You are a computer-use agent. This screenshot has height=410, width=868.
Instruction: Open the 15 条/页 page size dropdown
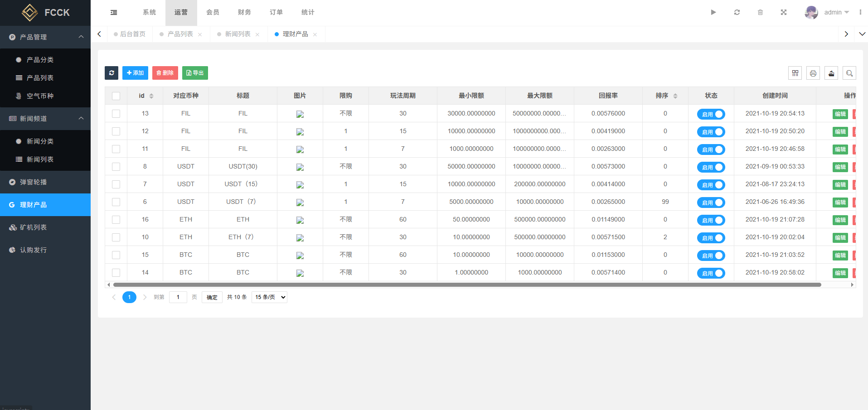click(x=269, y=297)
